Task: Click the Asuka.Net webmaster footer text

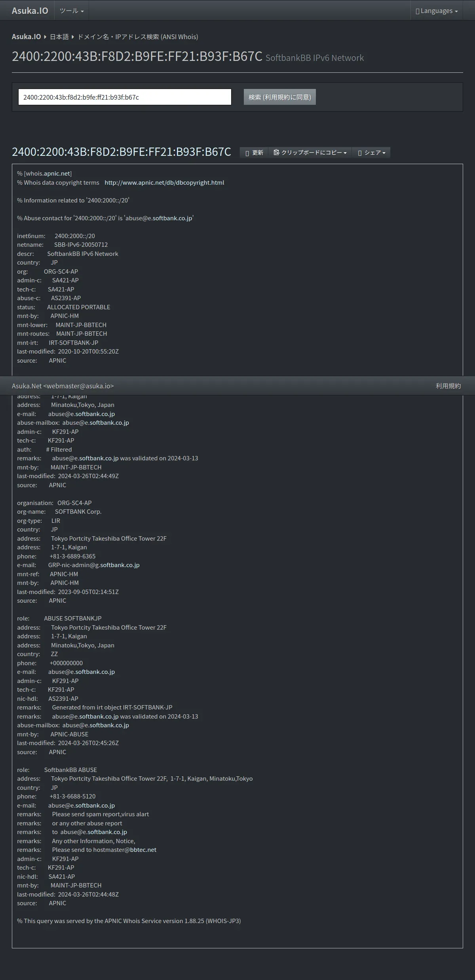Action: coord(63,386)
